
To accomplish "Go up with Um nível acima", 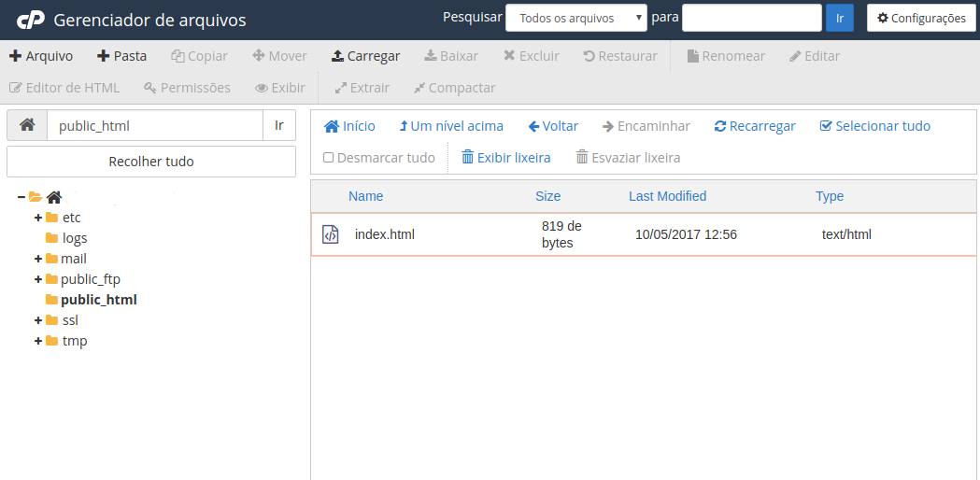I will (450, 126).
